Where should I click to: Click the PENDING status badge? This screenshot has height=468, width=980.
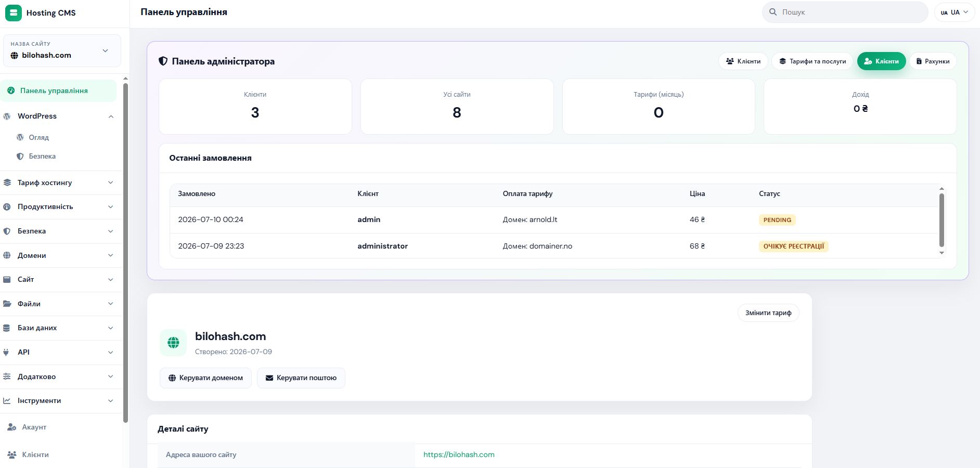click(x=777, y=220)
